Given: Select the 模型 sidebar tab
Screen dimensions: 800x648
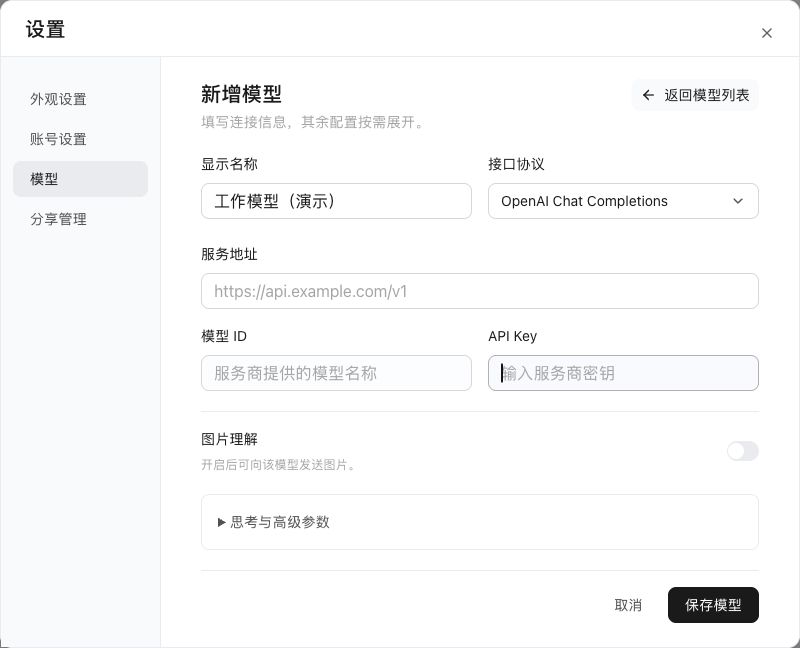Looking at the screenshot, I should point(80,179).
